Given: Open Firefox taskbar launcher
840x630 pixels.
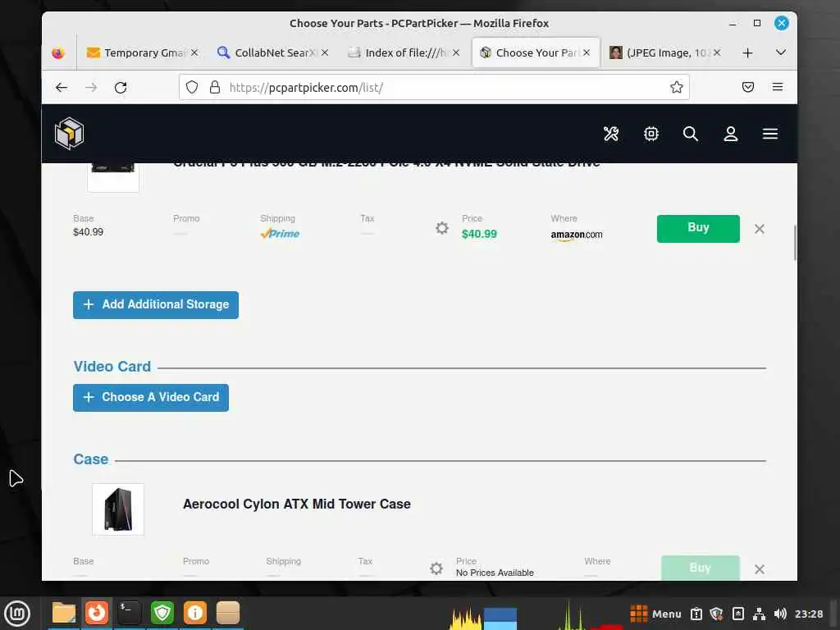Looking at the screenshot, I should click(x=97, y=613).
